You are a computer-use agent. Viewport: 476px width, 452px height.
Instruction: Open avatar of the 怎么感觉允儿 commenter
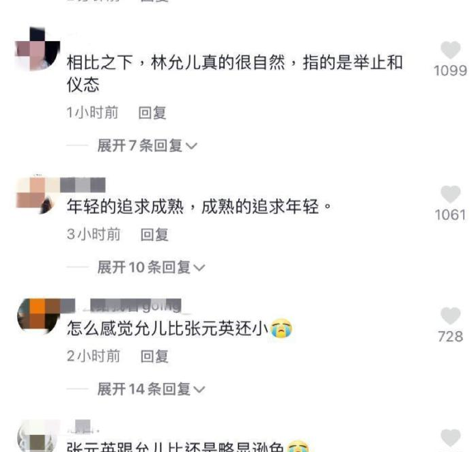tap(38, 317)
